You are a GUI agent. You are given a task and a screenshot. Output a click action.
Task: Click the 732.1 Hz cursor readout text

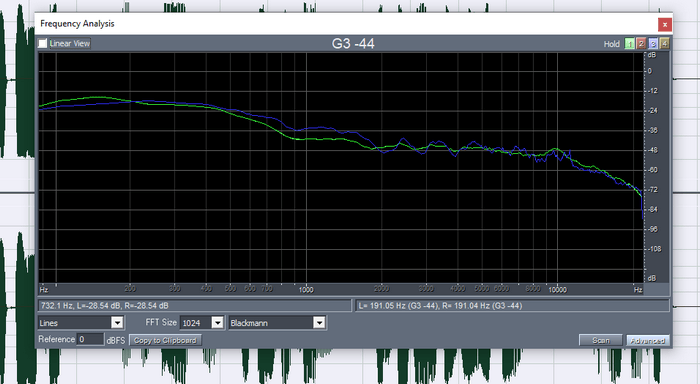104,305
